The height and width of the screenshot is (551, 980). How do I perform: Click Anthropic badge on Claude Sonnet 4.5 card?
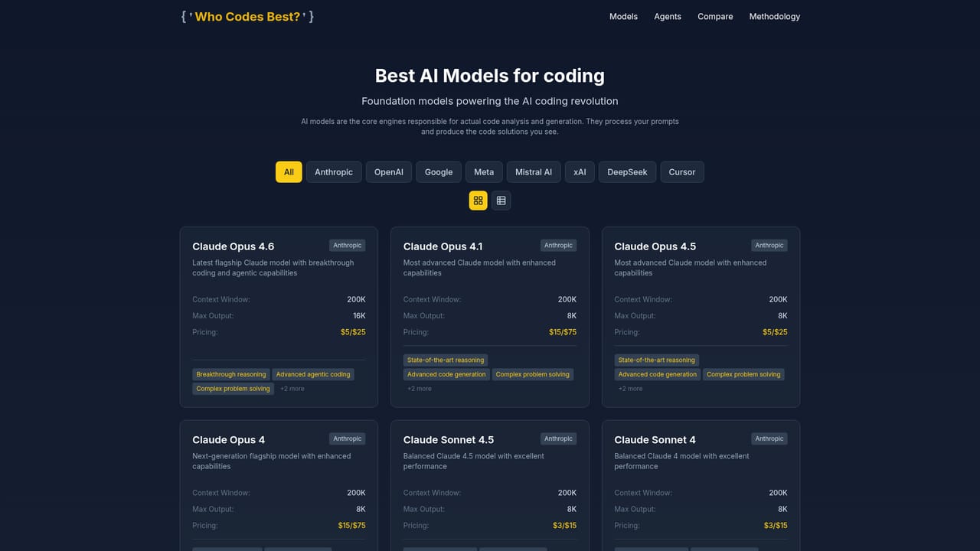558,439
